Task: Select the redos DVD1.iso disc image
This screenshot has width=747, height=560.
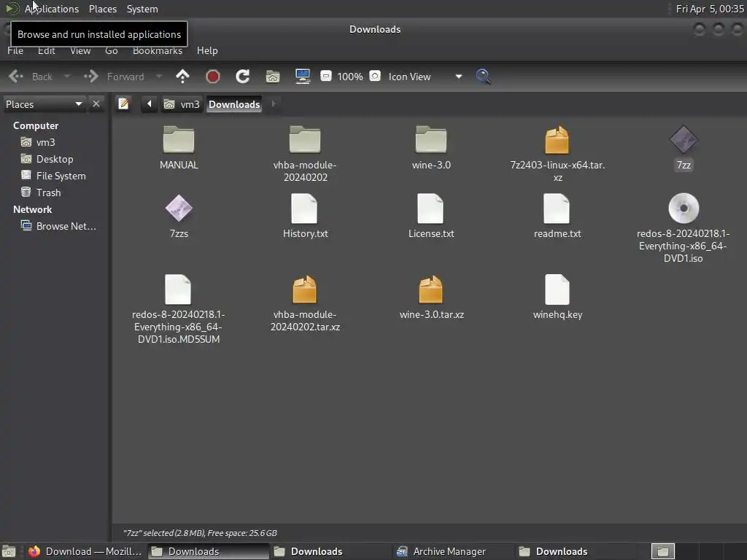Action: [684, 228]
